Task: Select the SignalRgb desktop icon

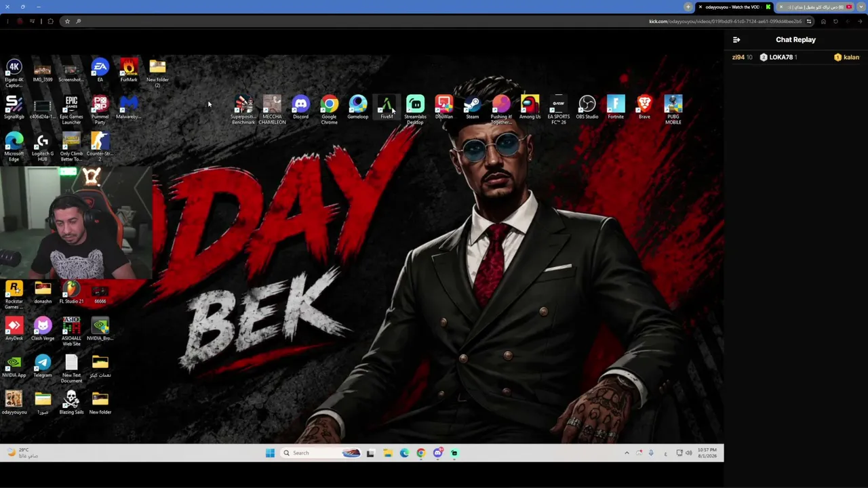Action: [14, 107]
